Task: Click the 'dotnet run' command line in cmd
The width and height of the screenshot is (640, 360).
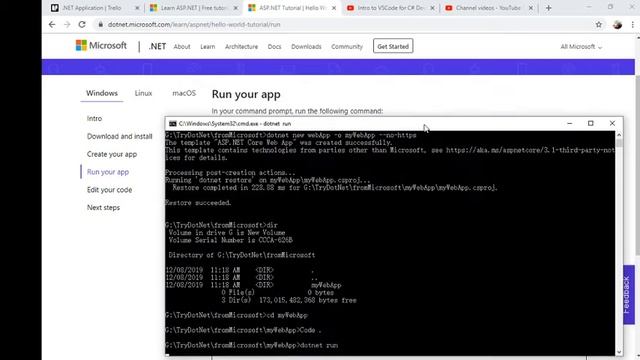Action: [252, 345]
